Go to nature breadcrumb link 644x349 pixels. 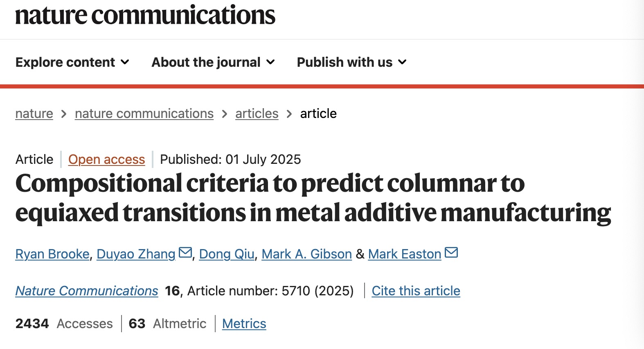click(x=34, y=113)
